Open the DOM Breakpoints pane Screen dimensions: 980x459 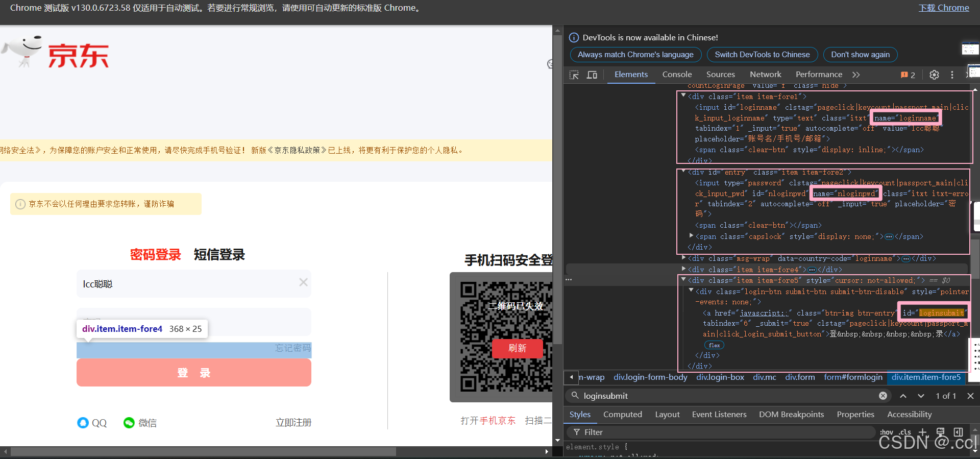791,415
